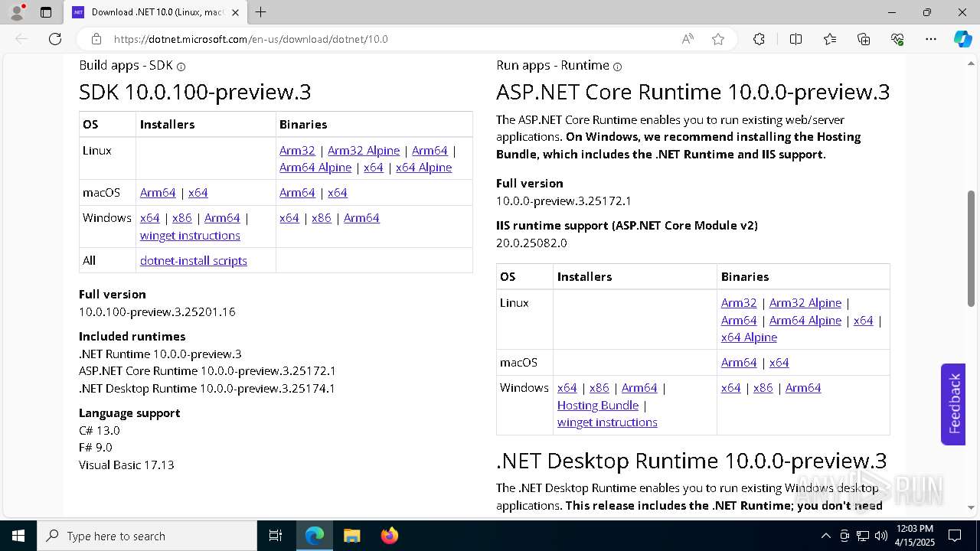Add this page to favorites
Screen dimensions: 980x551
point(718,39)
